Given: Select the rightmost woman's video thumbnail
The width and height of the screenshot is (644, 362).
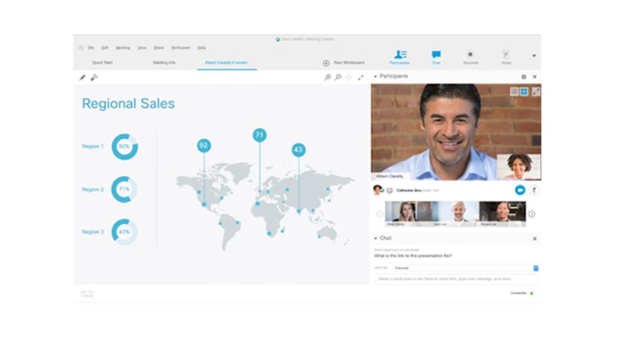Looking at the screenshot, I should click(502, 214).
